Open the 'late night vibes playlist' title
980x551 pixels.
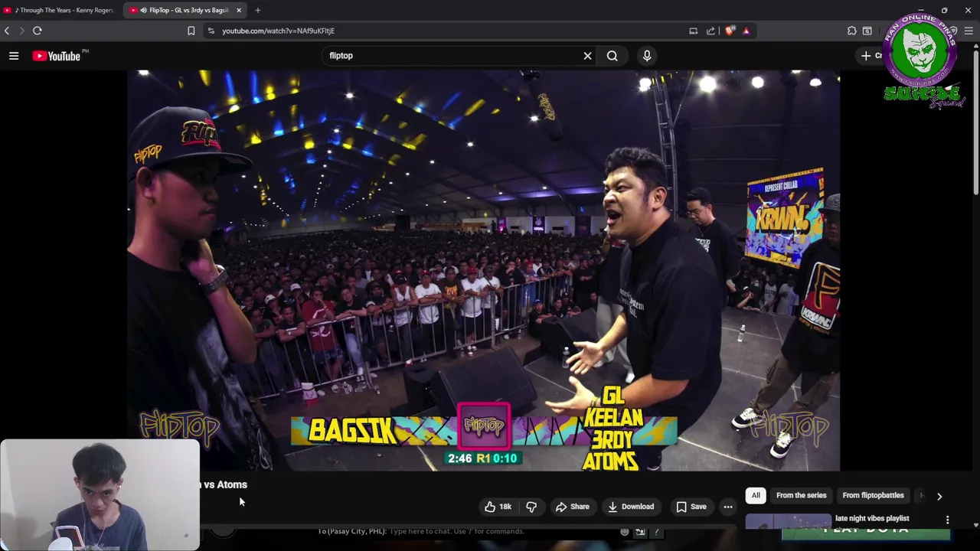point(872,518)
